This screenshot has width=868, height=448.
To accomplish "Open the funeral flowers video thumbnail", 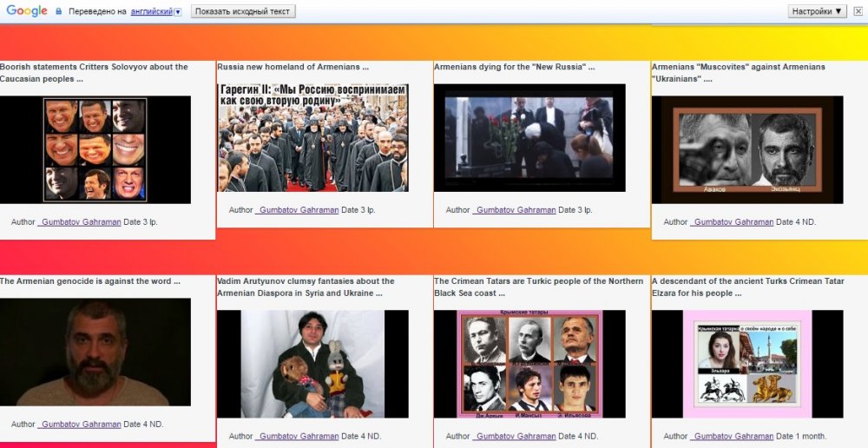I will (529, 137).
